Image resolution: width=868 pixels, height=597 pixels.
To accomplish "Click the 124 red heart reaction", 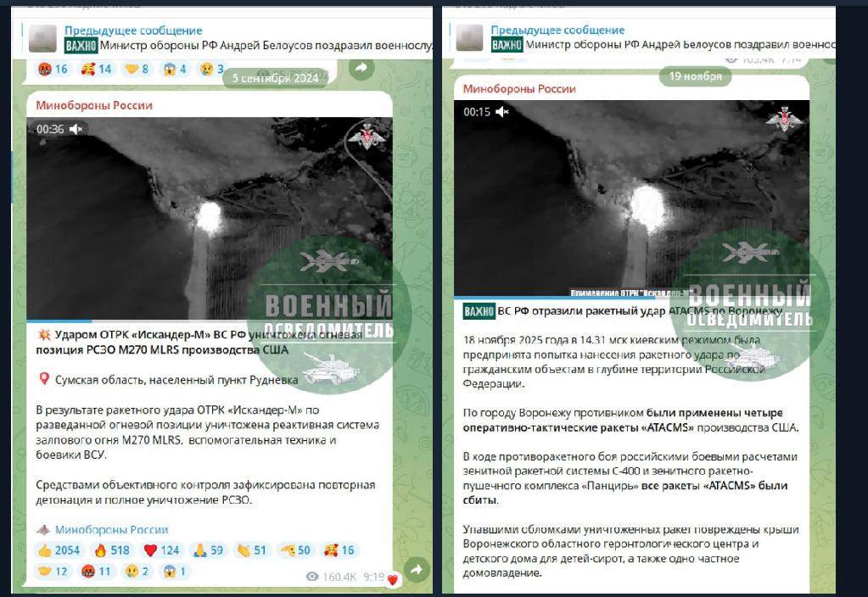I will 162,550.
